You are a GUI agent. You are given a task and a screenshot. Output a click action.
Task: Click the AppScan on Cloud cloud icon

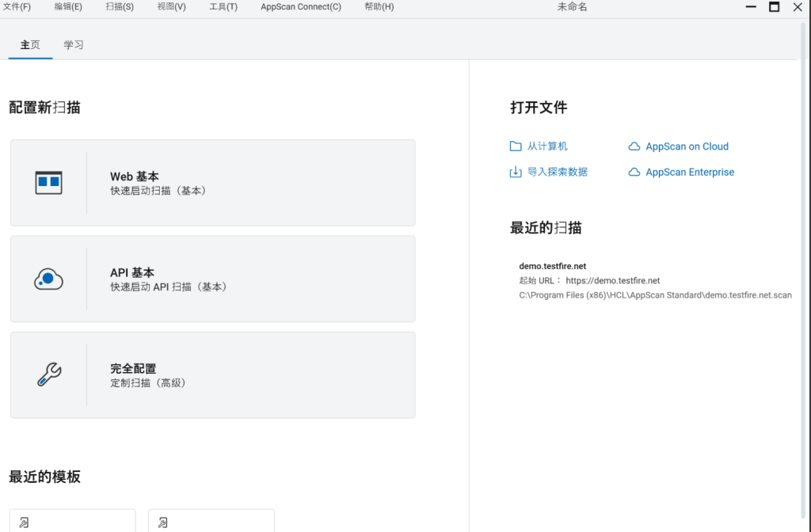634,146
